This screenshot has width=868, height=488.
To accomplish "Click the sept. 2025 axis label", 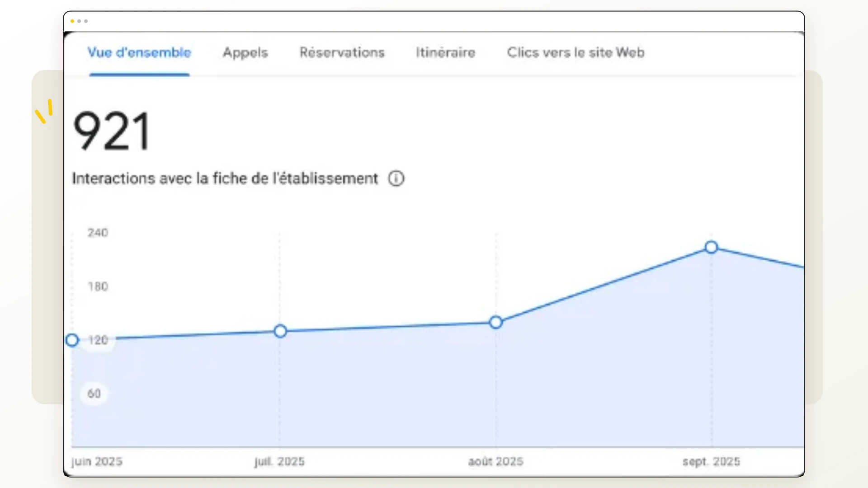I will pos(711,462).
